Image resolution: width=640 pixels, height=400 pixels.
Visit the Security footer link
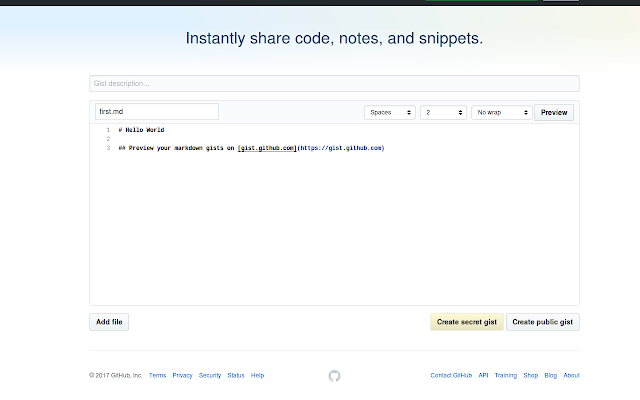click(210, 376)
